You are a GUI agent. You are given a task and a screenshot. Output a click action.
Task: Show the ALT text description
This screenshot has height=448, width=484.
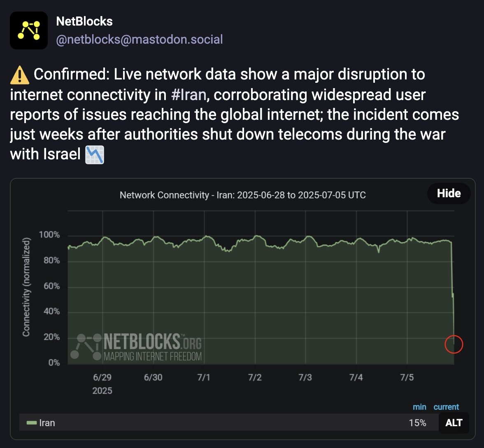(454, 423)
